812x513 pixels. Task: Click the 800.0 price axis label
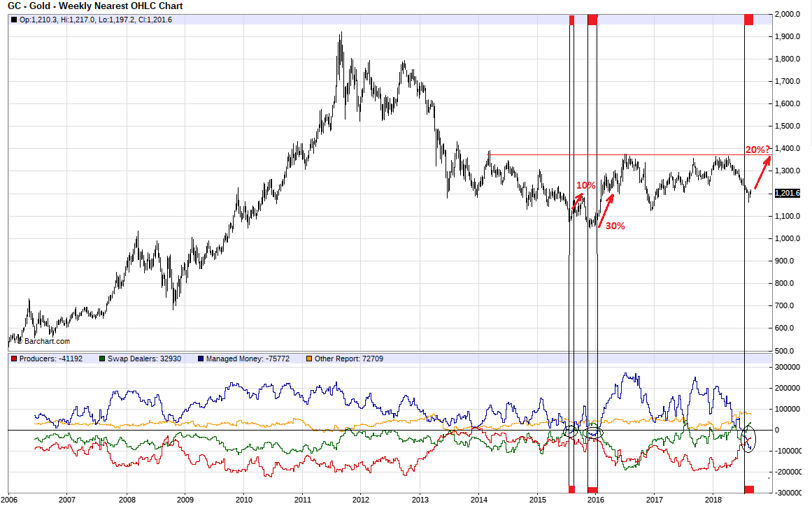click(x=784, y=283)
